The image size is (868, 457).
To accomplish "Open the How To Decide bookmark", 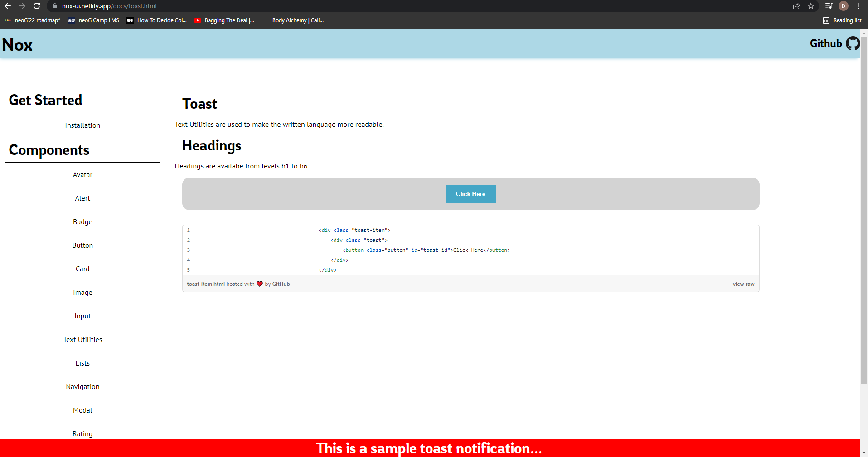I will (x=157, y=20).
